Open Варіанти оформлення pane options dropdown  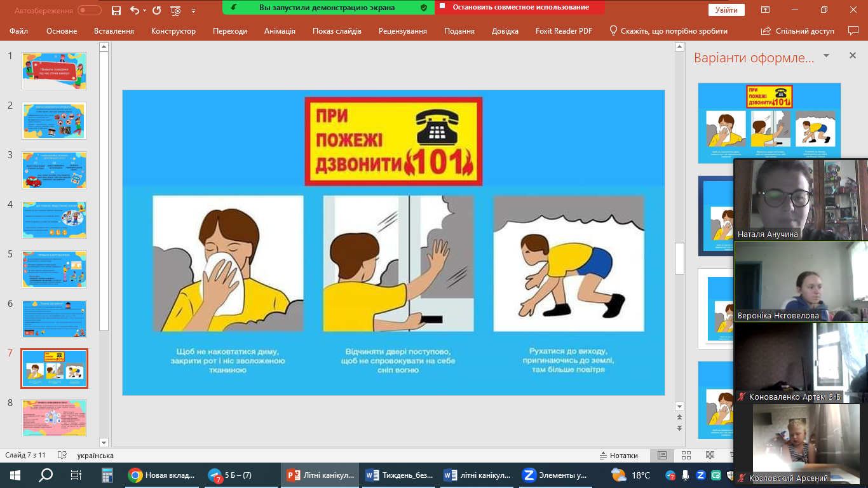click(x=826, y=56)
